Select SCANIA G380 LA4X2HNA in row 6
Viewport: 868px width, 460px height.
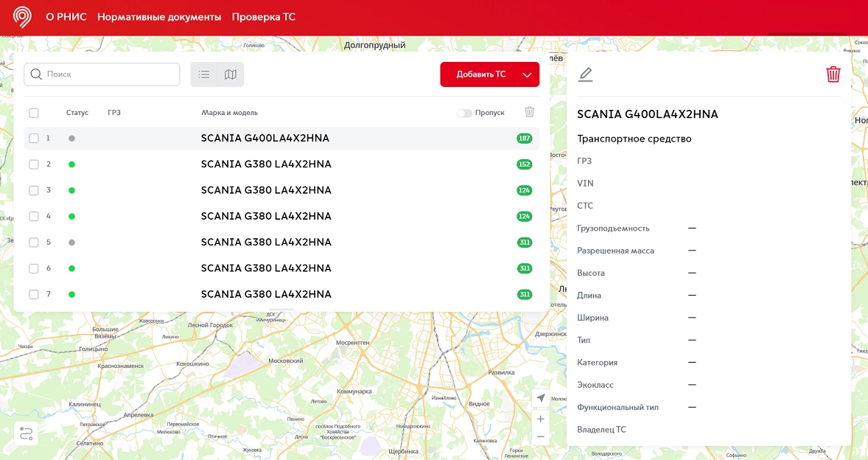266,268
